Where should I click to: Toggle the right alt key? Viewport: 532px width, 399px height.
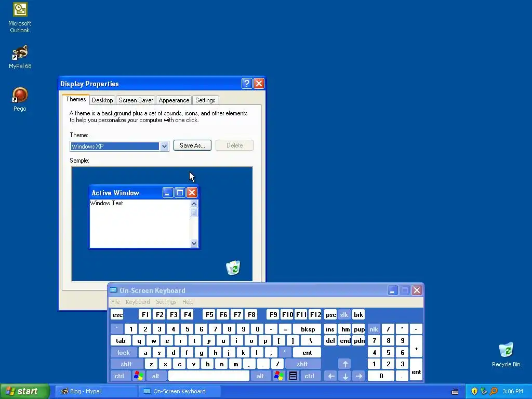click(x=260, y=376)
